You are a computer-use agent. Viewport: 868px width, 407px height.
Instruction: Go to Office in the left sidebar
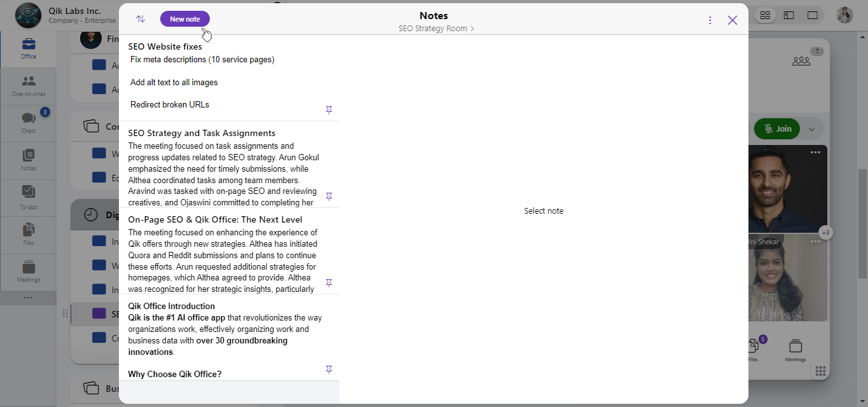click(29, 49)
